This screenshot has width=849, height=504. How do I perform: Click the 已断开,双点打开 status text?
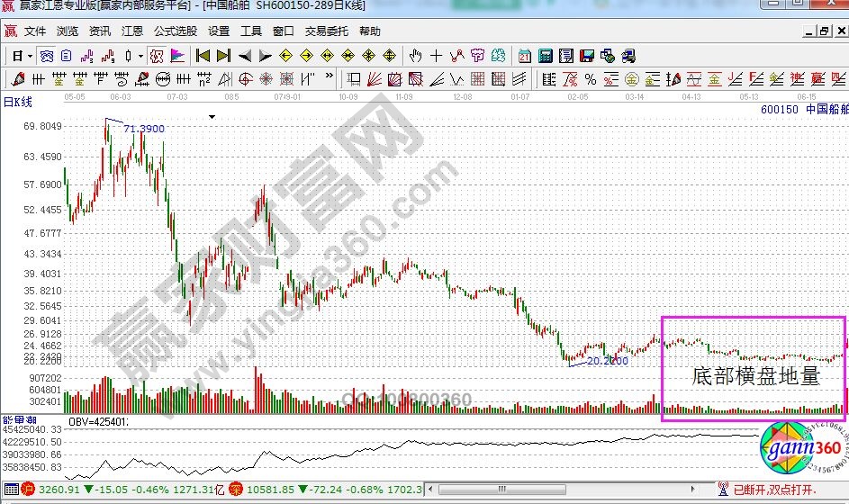(x=772, y=490)
